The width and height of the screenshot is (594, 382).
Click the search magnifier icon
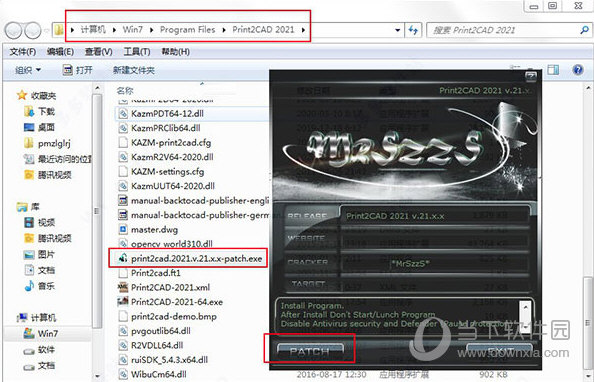click(x=584, y=30)
